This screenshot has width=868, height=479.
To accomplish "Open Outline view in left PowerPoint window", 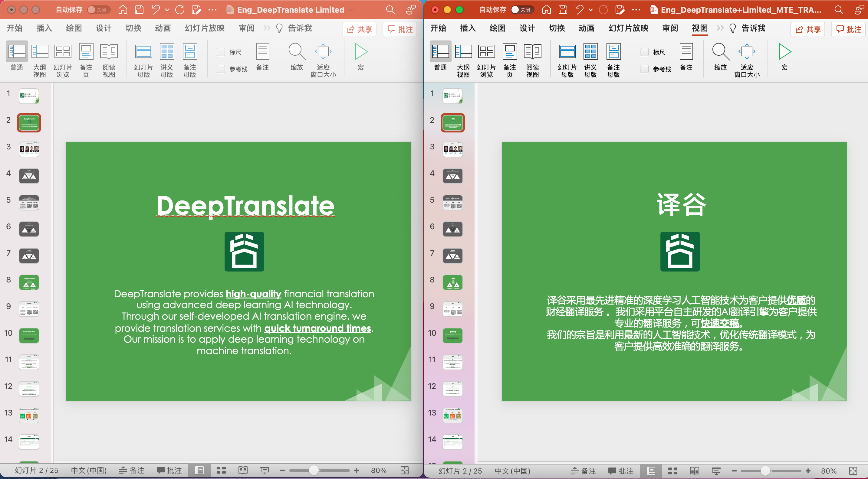I will pos(39,60).
